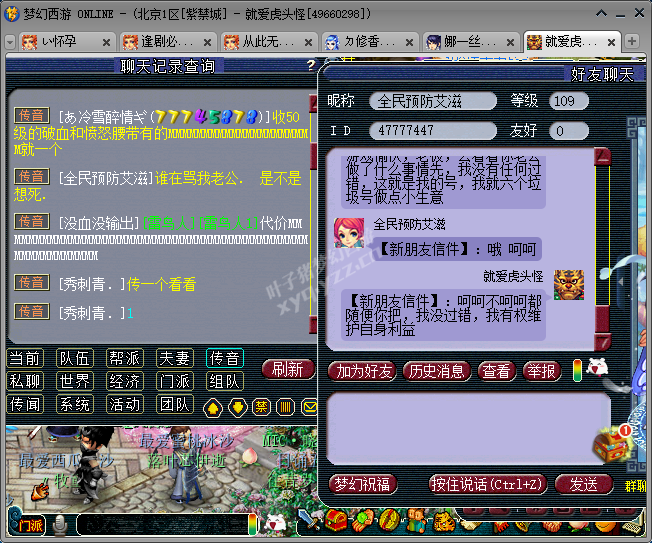The width and height of the screenshot is (652, 543).
Task: Select the 组队 channel filter
Action: (x=225, y=381)
